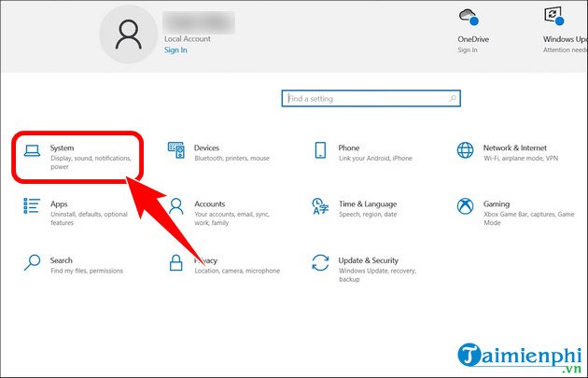Open Phone settings label
This screenshot has width=588, height=378.
pyautogui.click(x=349, y=147)
